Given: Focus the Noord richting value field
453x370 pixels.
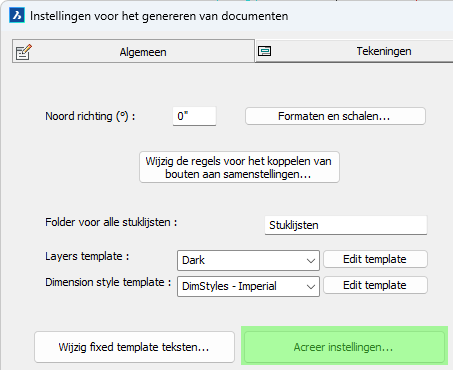Looking at the screenshot, I should point(195,116).
